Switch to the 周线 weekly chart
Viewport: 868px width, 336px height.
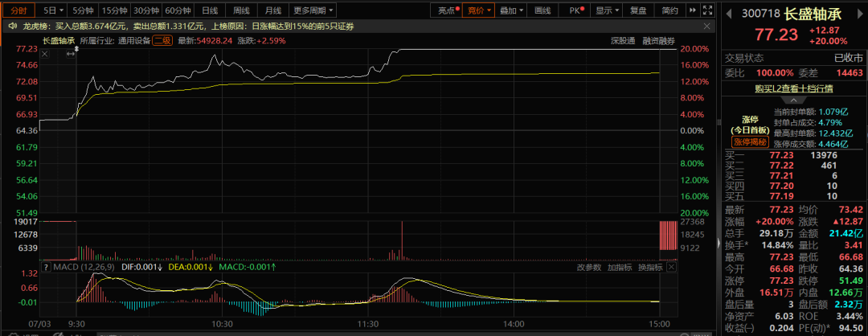coord(241,10)
